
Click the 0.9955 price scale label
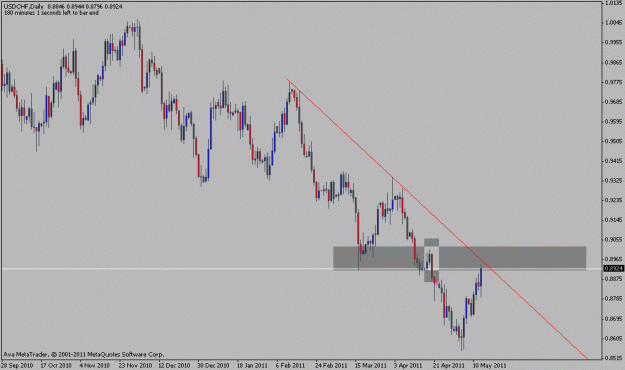pyautogui.click(x=614, y=42)
